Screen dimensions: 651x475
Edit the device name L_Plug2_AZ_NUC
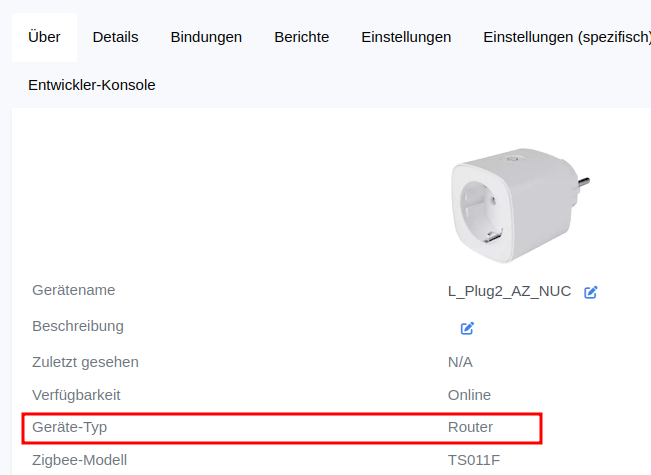coord(591,292)
